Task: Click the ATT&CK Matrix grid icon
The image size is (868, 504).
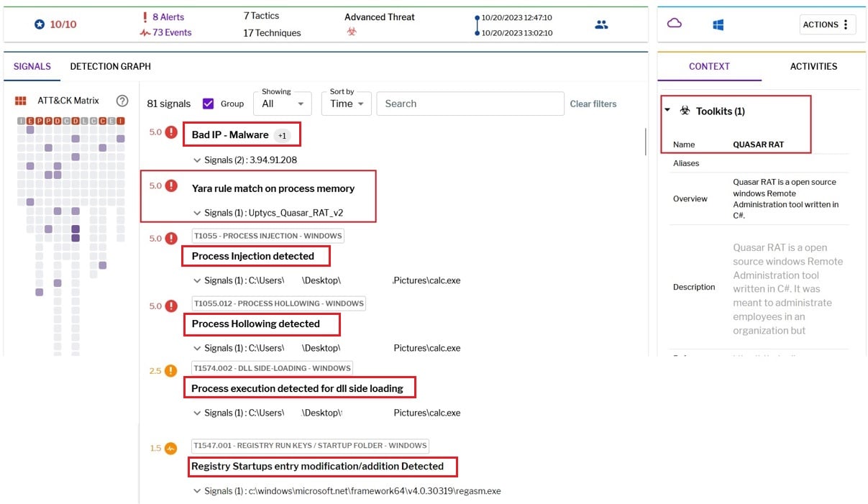Action: [21, 101]
